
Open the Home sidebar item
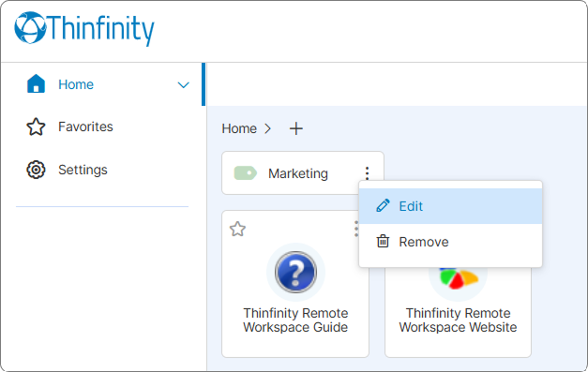tap(103, 84)
